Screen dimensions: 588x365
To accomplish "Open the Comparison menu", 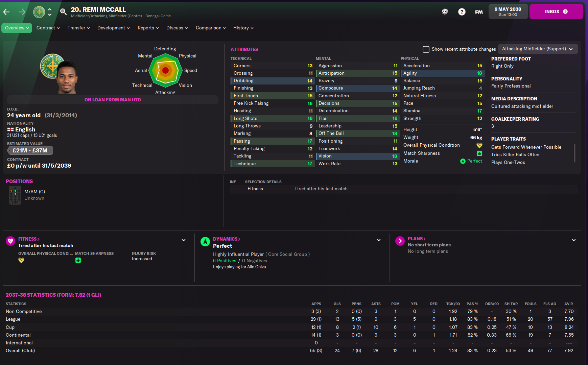I will point(211,28).
